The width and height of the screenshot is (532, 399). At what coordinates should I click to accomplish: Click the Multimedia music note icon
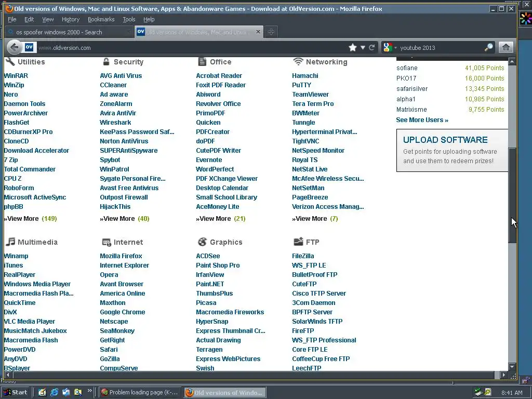tap(10, 242)
